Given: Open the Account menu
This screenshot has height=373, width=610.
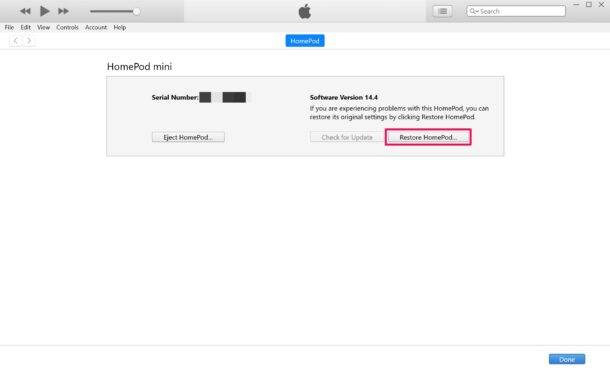Looking at the screenshot, I should [96, 27].
